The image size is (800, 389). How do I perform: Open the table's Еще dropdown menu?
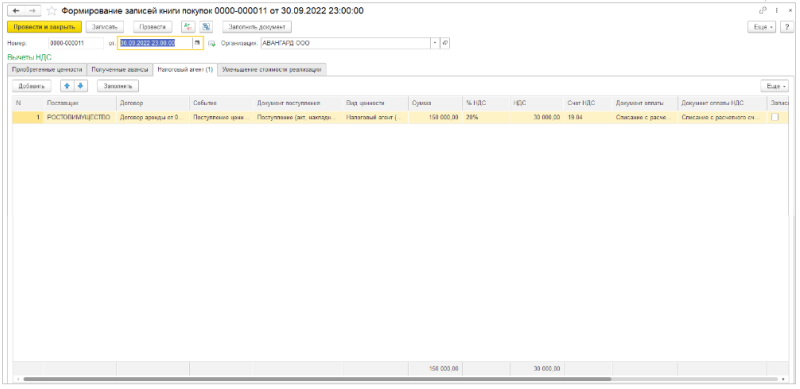774,86
